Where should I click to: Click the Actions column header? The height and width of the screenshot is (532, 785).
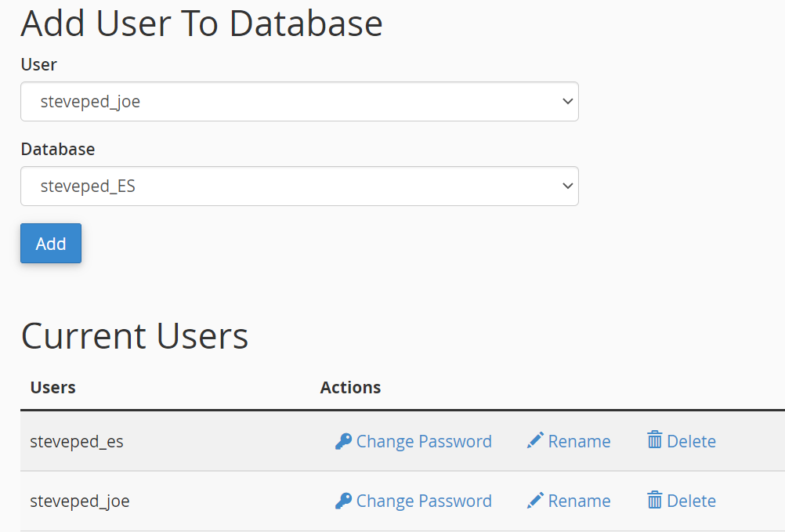pos(350,387)
